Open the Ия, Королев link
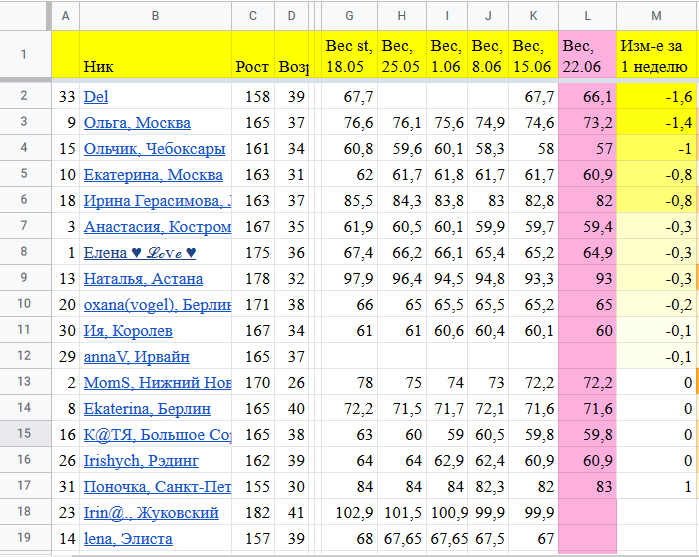Screen dimensions: 699x557 128,331
